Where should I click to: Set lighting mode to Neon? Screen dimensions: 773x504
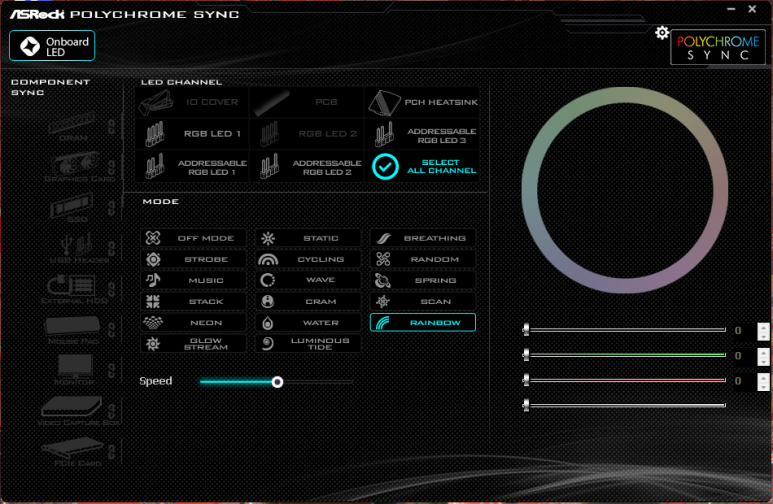(x=193, y=323)
